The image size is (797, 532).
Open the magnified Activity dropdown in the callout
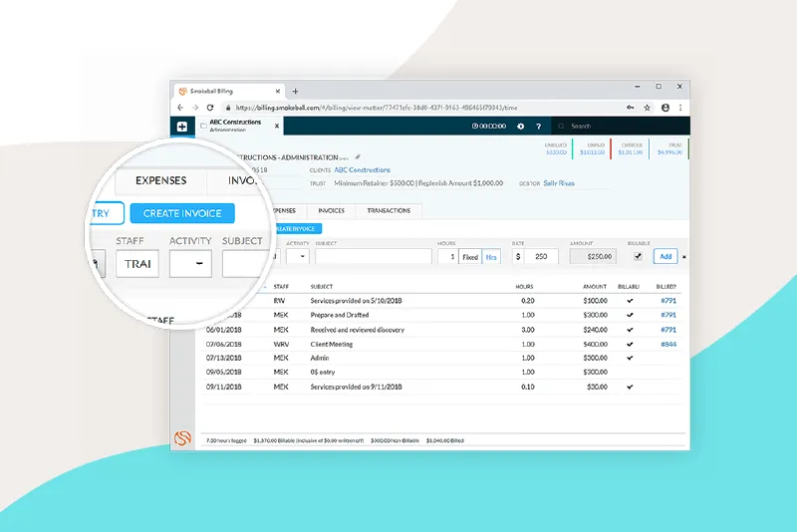(x=190, y=263)
